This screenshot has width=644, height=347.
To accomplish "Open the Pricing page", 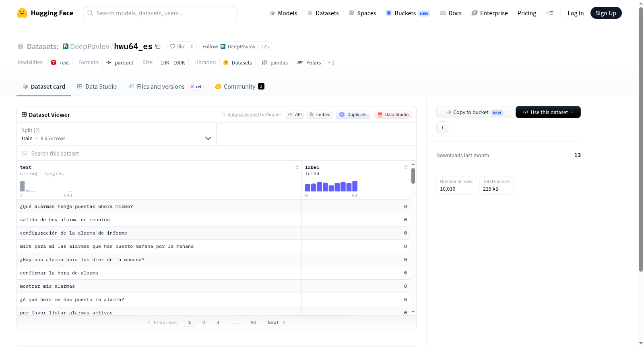I will [x=527, y=13].
